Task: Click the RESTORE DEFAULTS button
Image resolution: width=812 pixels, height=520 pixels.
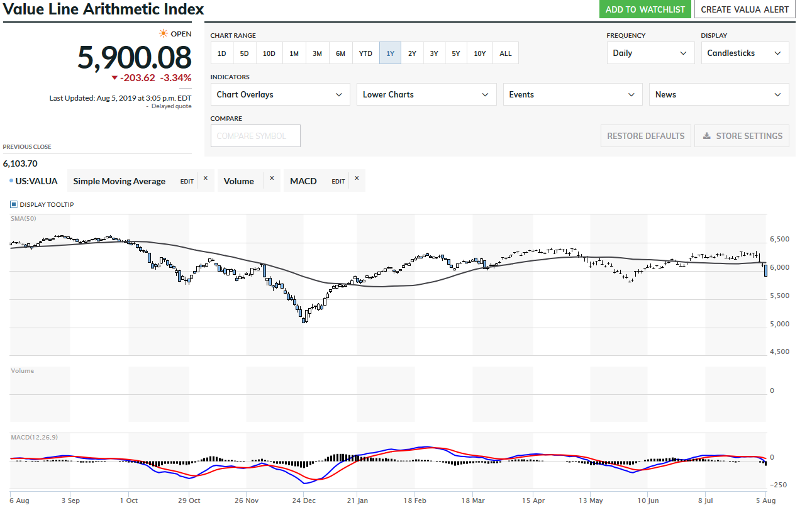Action: [646, 136]
